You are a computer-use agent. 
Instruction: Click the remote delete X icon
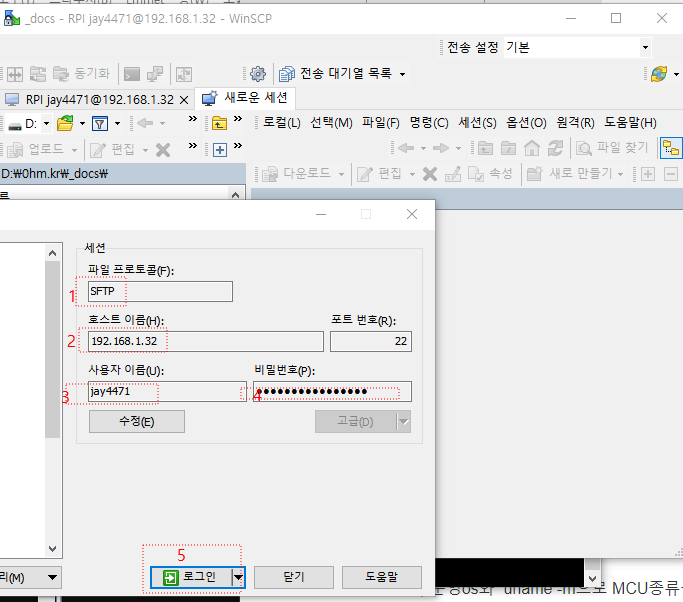[x=430, y=174]
